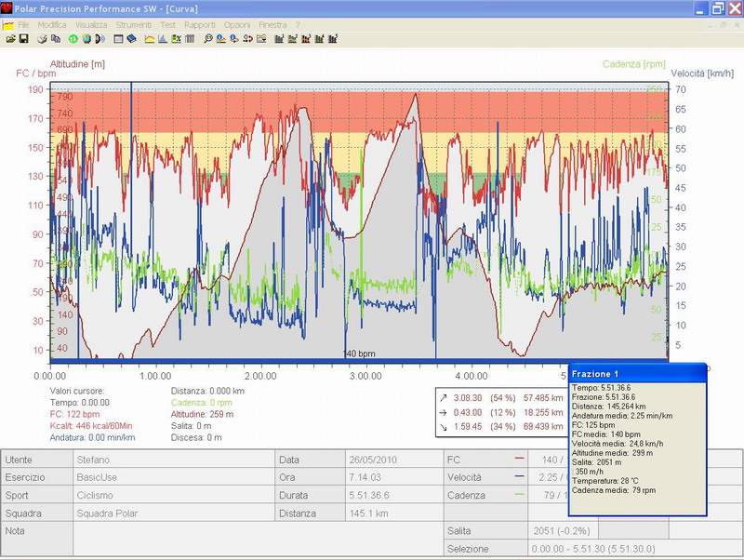Click the curve properties chart icon
744x560 pixels.
point(261,39)
